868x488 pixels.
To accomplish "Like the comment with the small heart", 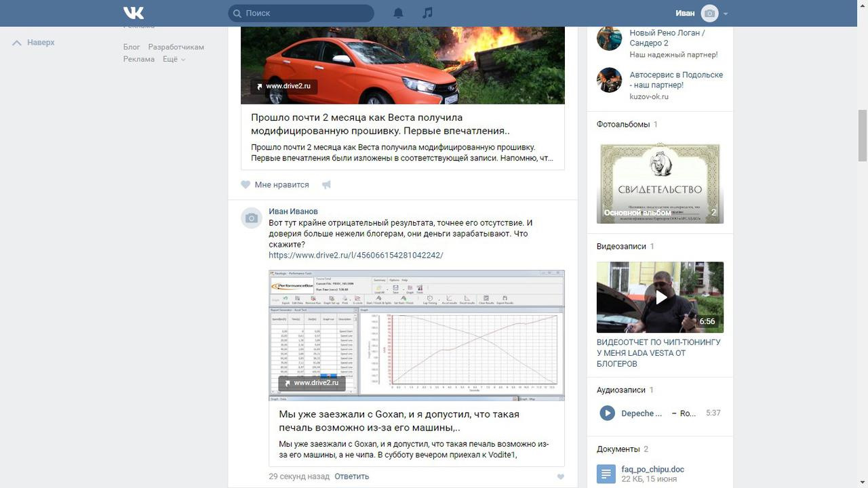I will [x=560, y=476].
